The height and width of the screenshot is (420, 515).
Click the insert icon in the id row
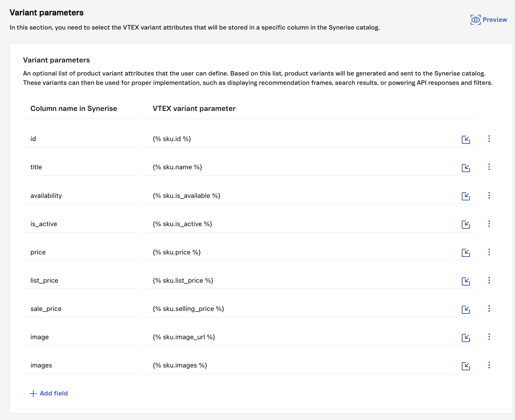pos(466,140)
